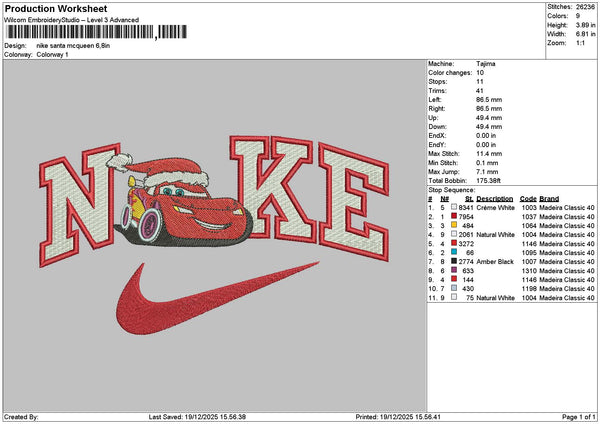Click the Machine value Tajima
The image size is (600, 424).
(486, 64)
